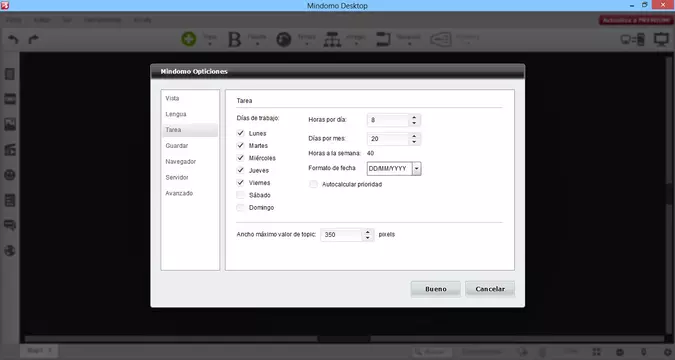Uncheck the Jueves workday checkbox

(x=241, y=171)
